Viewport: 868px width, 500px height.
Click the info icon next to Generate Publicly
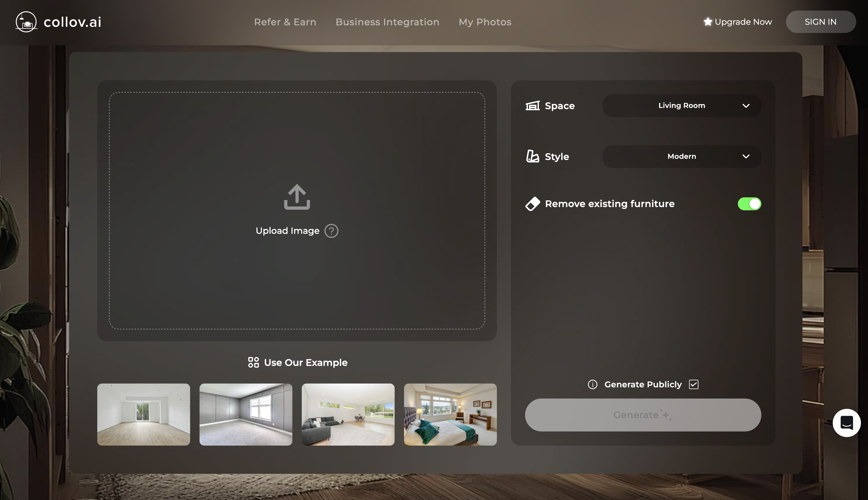pyautogui.click(x=592, y=384)
